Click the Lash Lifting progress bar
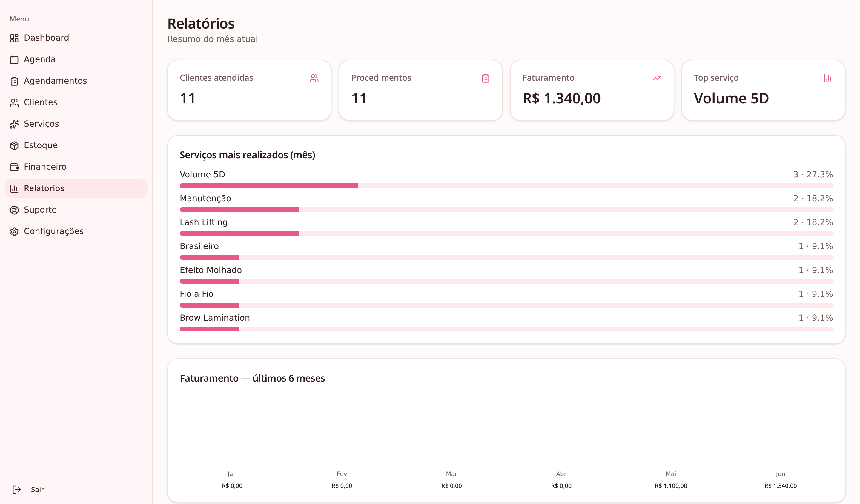This screenshot has height=504, width=860. pos(506,233)
